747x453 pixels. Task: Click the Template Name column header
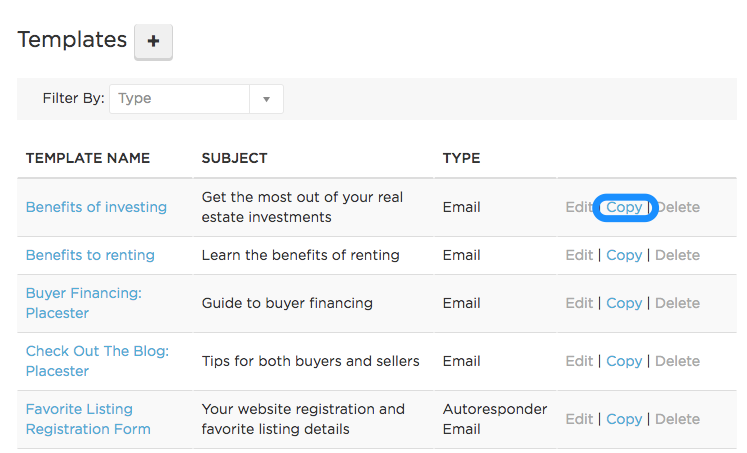click(x=88, y=158)
